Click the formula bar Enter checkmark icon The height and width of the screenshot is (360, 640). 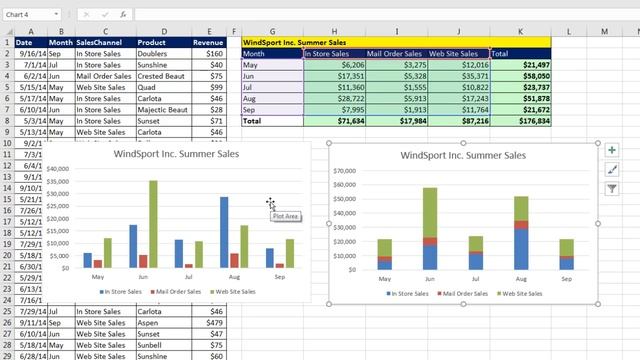point(105,15)
